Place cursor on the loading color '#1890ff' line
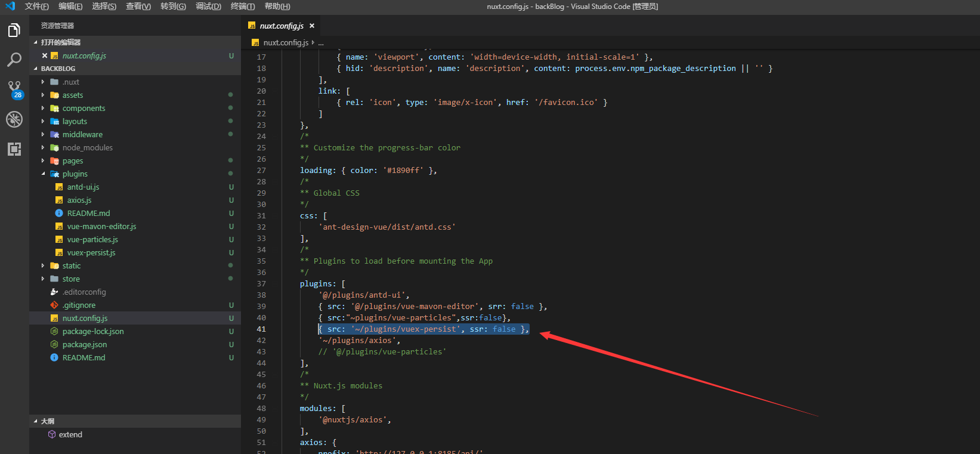 369,171
